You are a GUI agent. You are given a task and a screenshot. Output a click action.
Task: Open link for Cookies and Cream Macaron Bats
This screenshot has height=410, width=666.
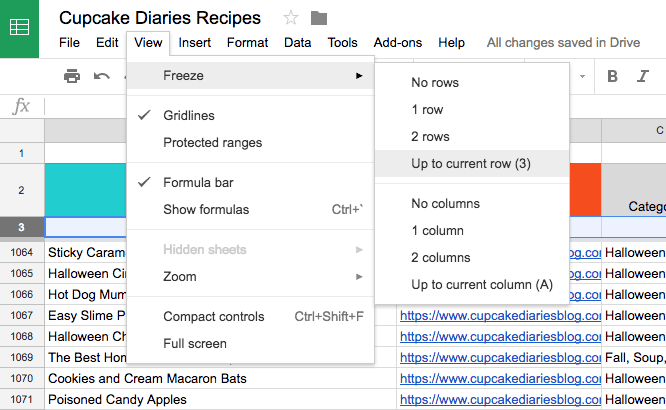(500, 379)
